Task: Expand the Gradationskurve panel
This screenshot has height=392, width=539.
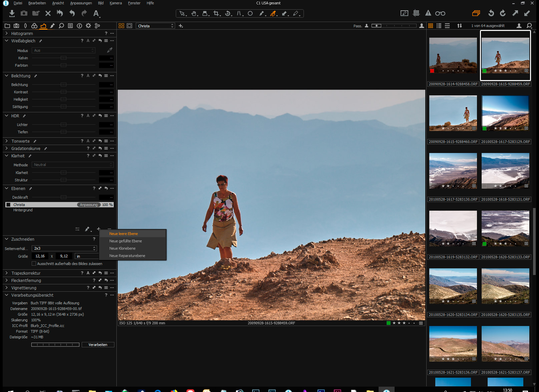Action: [6, 148]
